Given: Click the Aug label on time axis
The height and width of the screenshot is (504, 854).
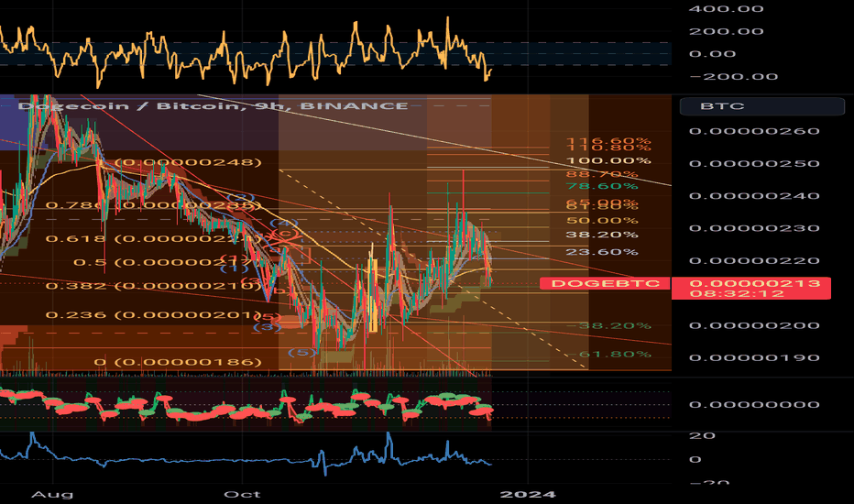Looking at the screenshot, I should [x=51, y=495].
